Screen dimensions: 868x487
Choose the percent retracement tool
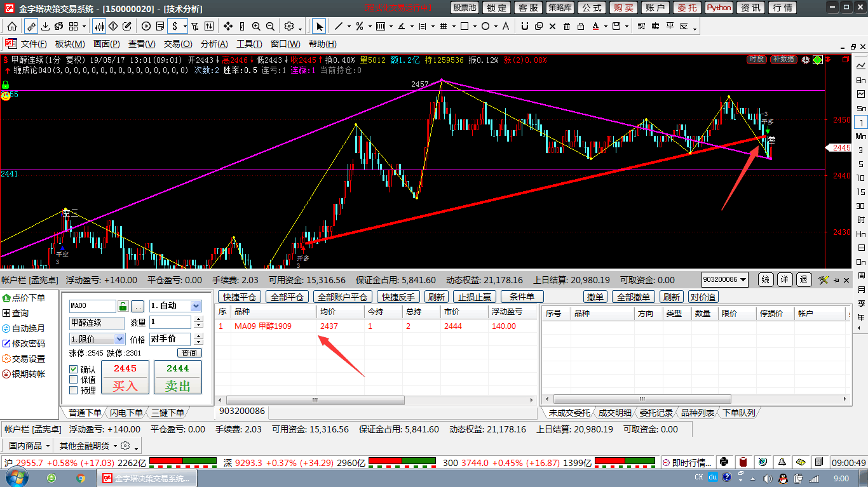pyautogui.click(x=360, y=27)
